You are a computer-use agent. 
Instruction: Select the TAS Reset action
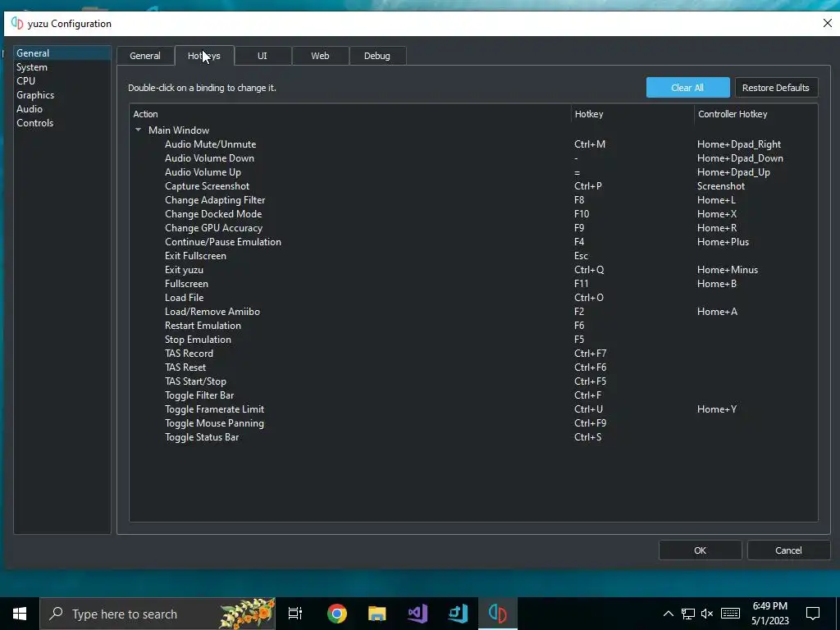point(185,367)
